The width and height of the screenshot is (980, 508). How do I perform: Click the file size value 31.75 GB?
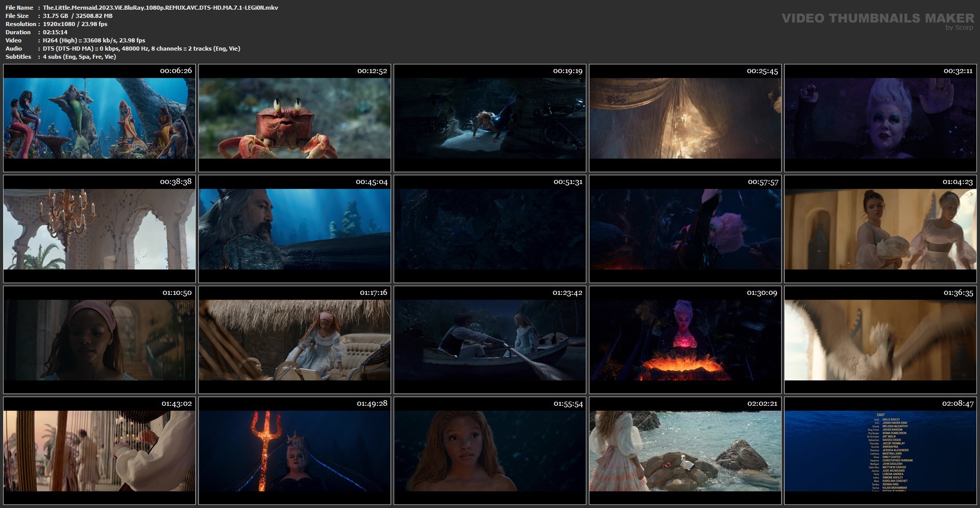[x=55, y=16]
